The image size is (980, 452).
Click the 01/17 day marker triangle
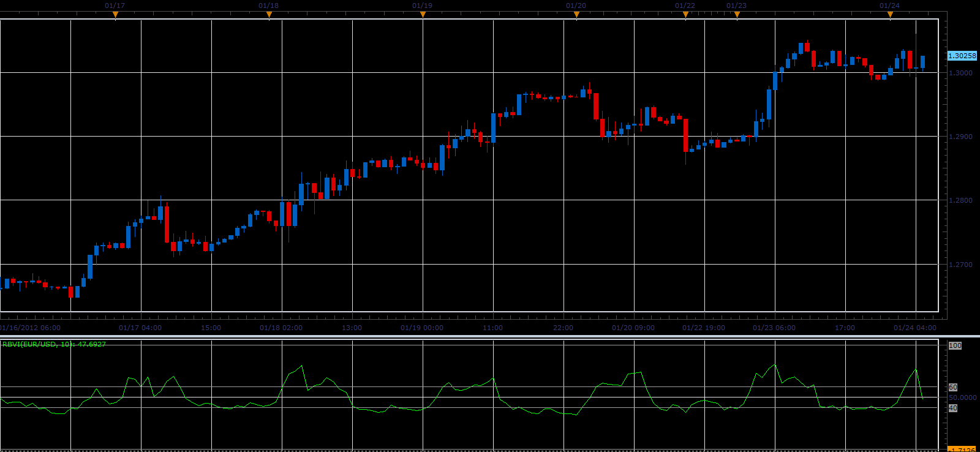pyautogui.click(x=115, y=15)
